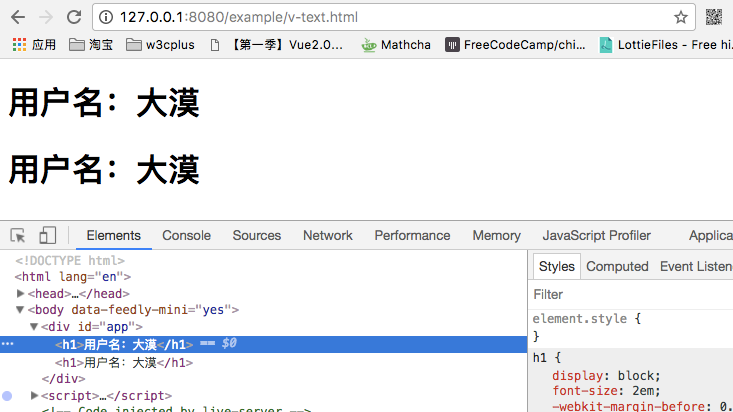Switch to the Sources tab

click(x=257, y=235)
